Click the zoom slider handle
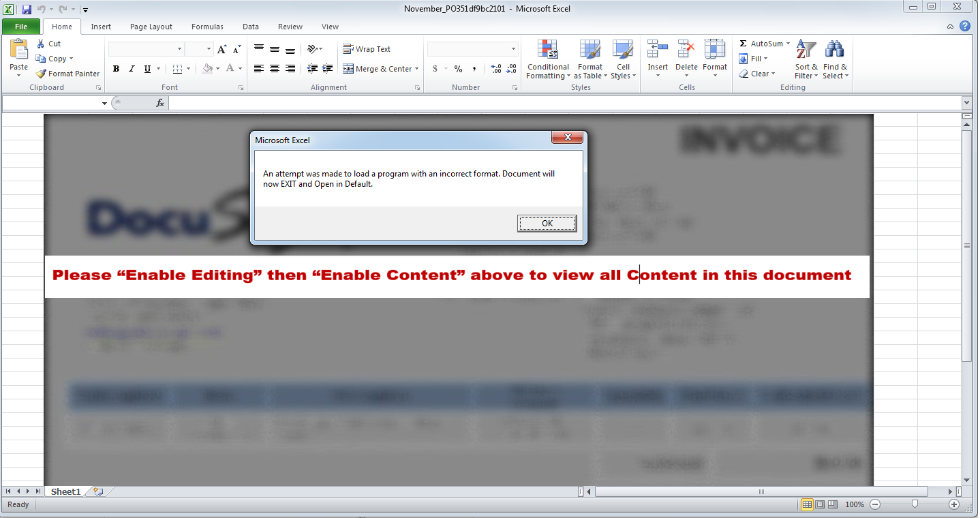Screen dimensions: 980x518 [915, 504]
